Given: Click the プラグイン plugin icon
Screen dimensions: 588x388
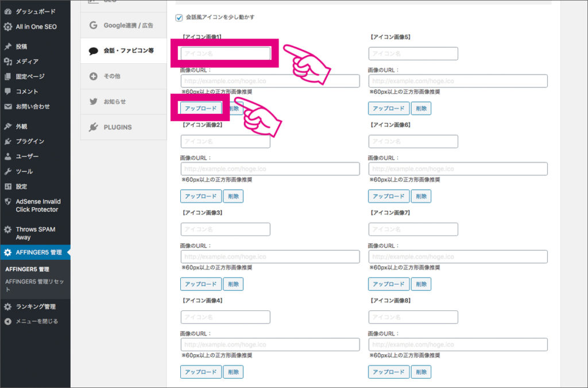Looking at the screenshot, I should 7,141.
